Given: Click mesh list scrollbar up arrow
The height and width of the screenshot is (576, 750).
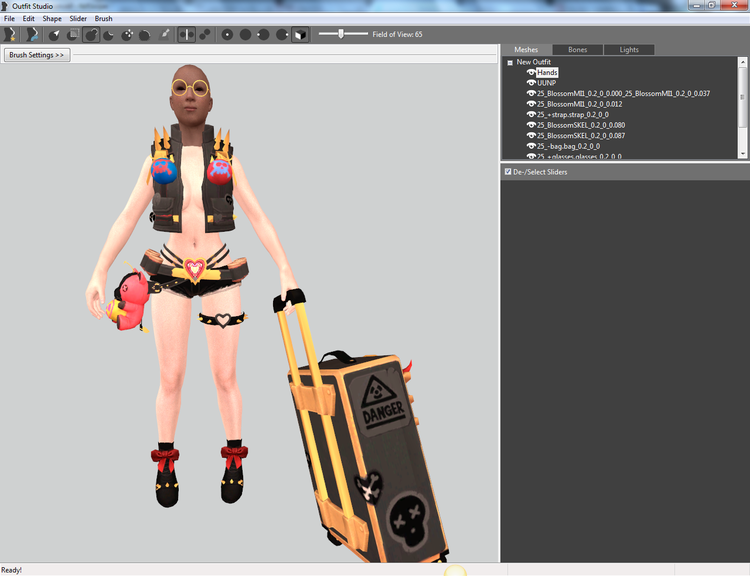Looking at the screenshot, I should pos(743,62).
